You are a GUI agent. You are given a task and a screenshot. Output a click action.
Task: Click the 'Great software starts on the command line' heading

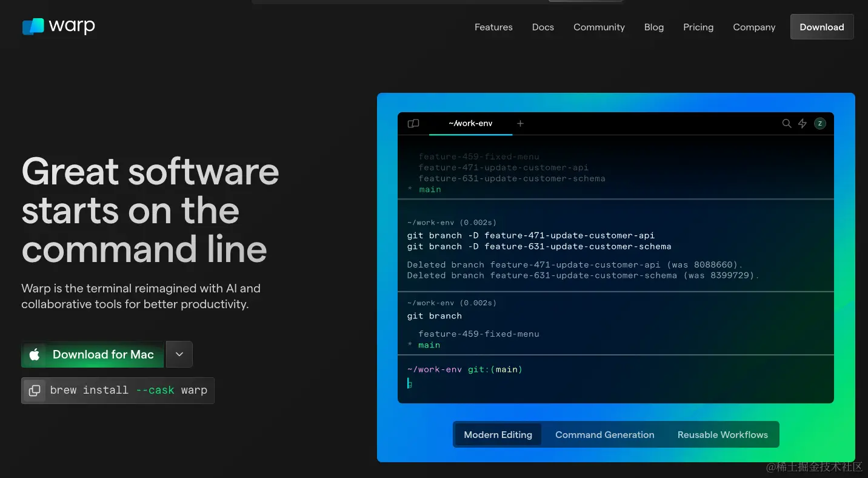click(150, 210)
